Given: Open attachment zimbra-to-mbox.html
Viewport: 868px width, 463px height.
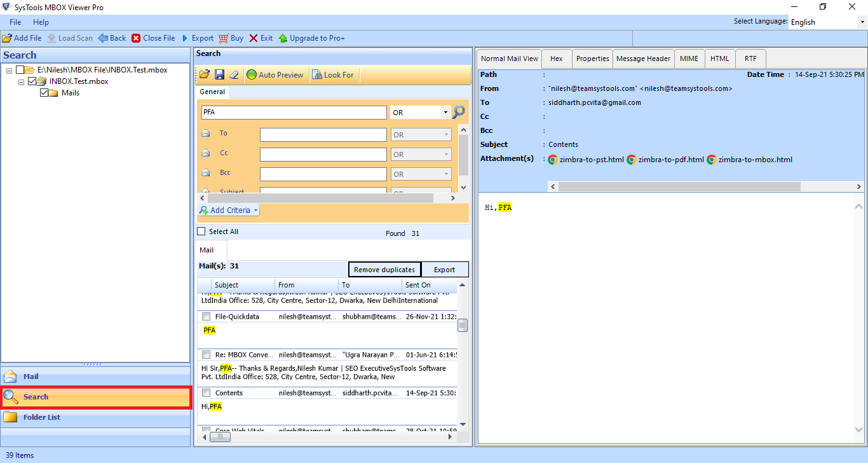Looking at the screenshot, I should click(749, 160).
